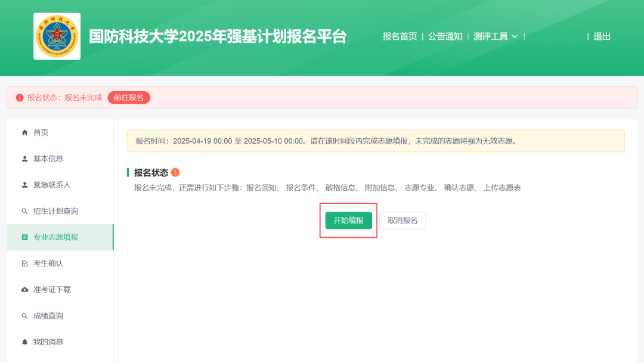Expand the 测评工具 dropdown arrow

click(x=515, y=36)
